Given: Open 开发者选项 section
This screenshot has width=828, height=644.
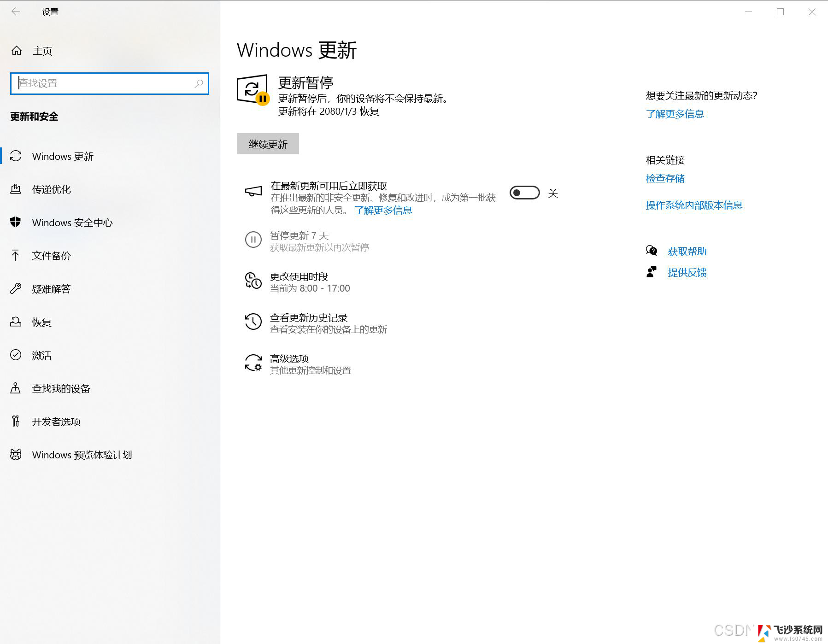Looking at the screenshot, I should pos(110,422).
